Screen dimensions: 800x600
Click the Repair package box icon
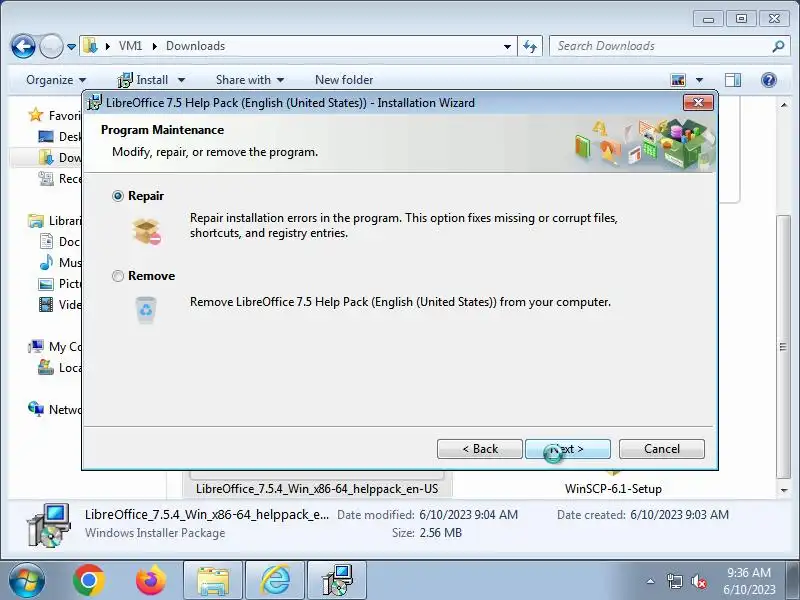click(147, 231)
